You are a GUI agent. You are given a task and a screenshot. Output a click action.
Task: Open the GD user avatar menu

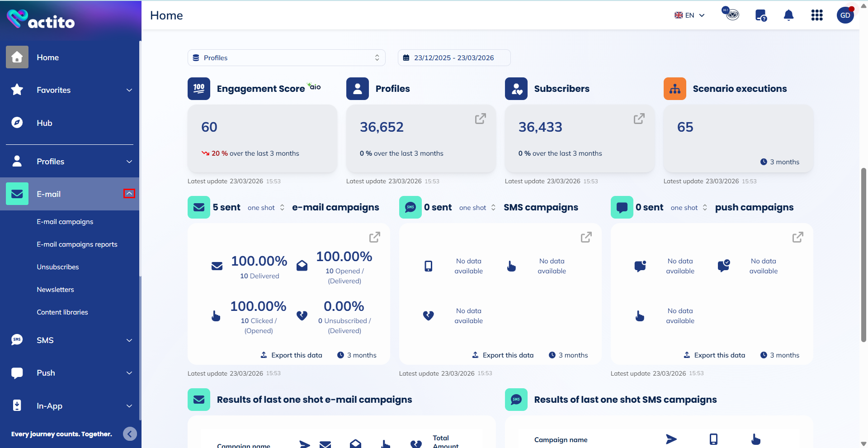click(x=845, y=15)
